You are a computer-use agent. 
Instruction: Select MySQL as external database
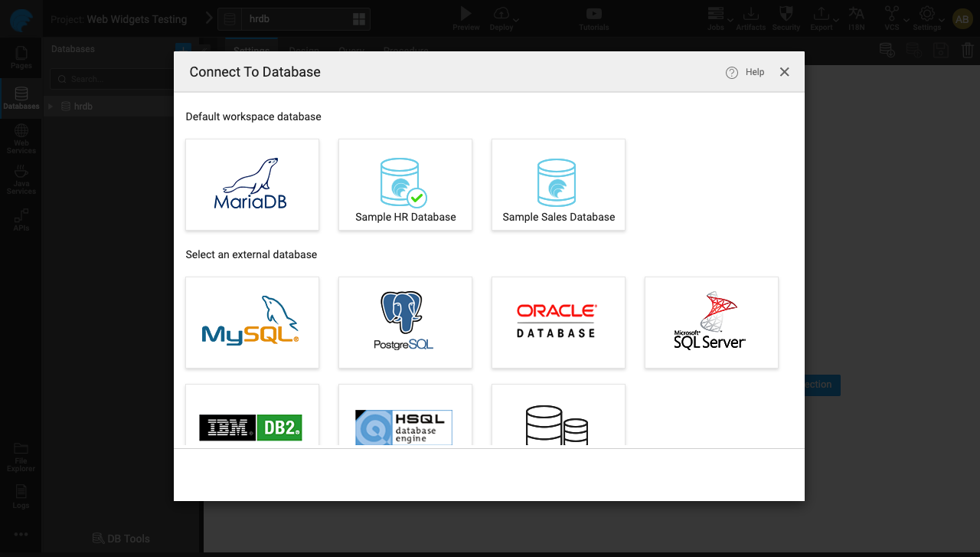click(x=252, y=323)
